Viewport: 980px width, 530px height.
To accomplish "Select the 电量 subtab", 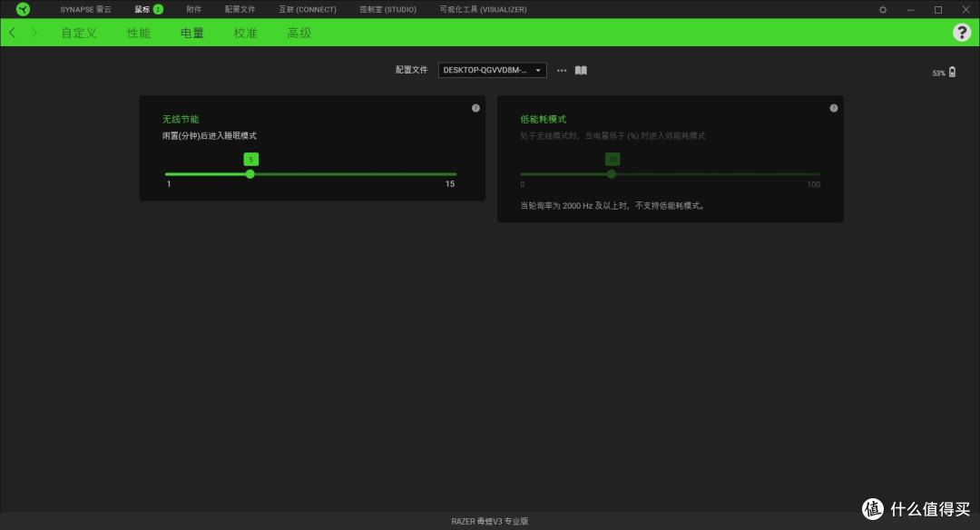I will coord(191,33).
